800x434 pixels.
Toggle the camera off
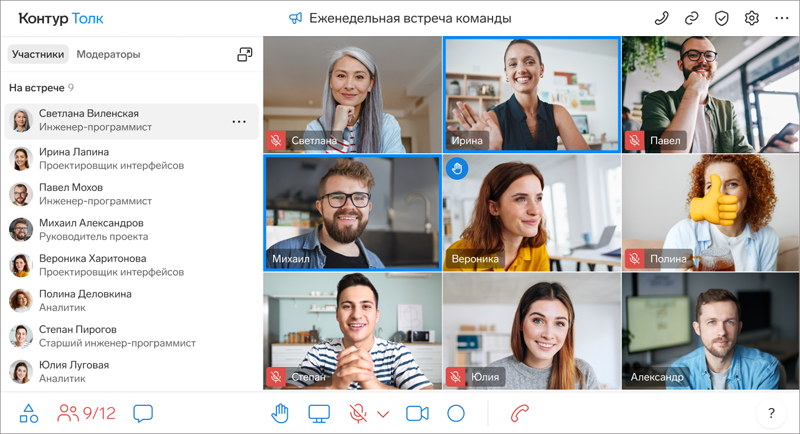pyautogui.click(x=417, y=413)
